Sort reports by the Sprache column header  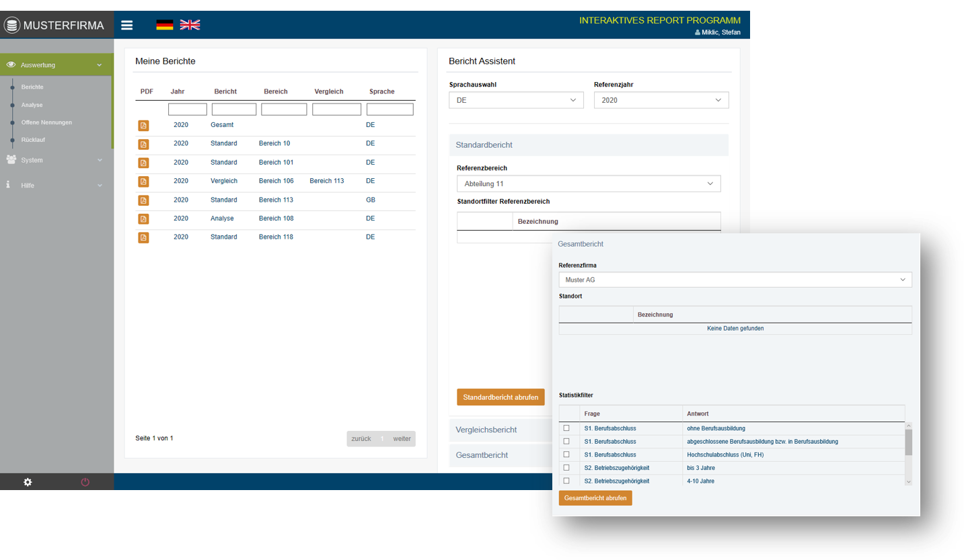pos(382,91)
